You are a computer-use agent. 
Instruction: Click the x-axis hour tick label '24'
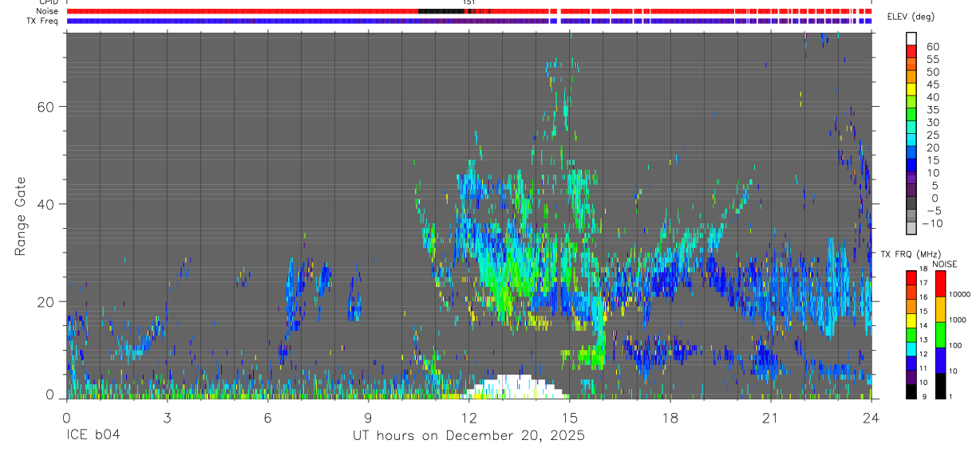pos(871,418)
